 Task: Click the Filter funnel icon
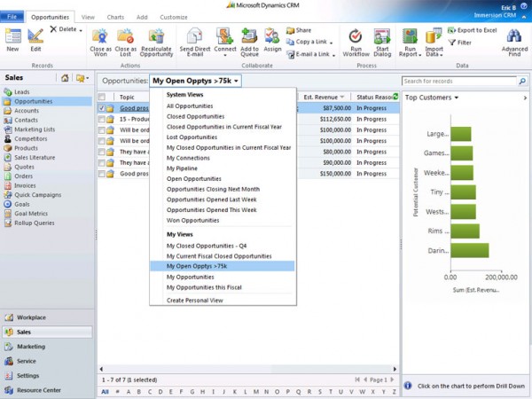click(x=452, y=43)
